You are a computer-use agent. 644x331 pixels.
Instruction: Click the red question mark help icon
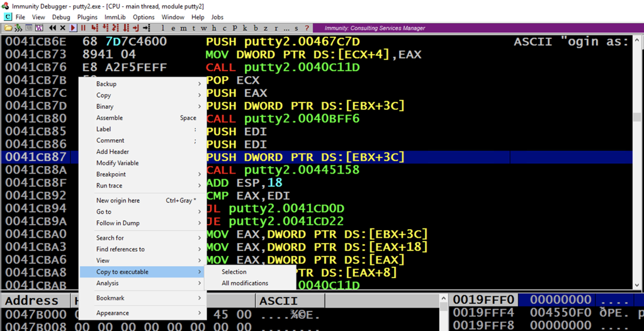(x=307, y=28)
